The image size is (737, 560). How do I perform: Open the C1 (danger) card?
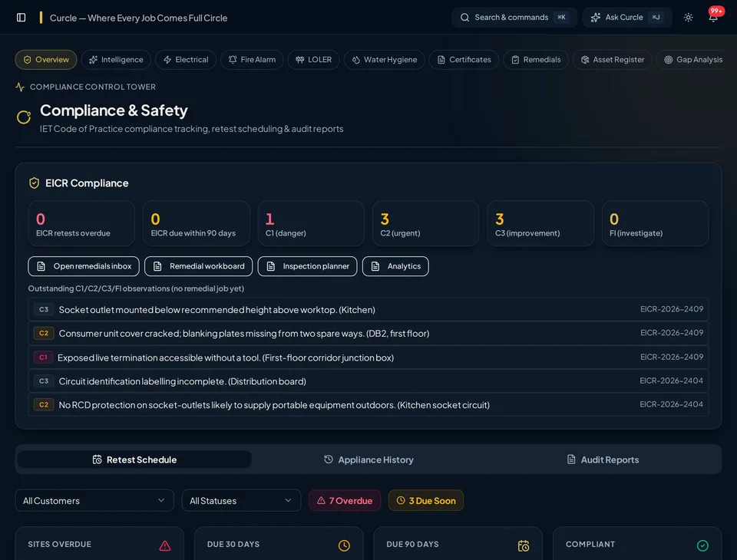pos(311,224)
